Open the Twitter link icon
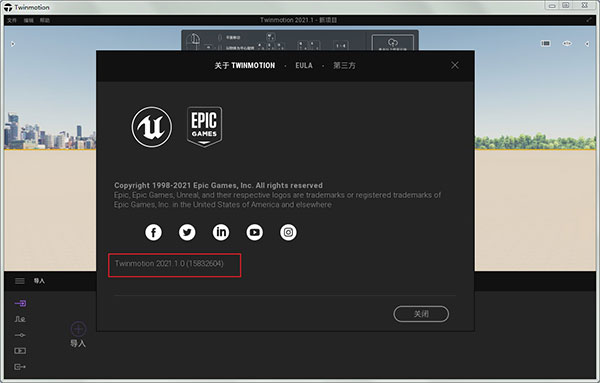Viewport: 600px width, 383px height. [187, 232]
